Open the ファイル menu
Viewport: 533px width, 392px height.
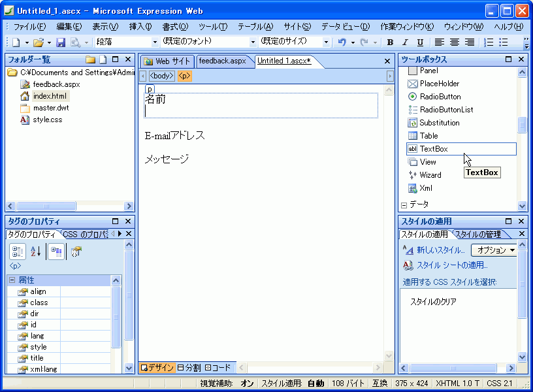(29, 27)
